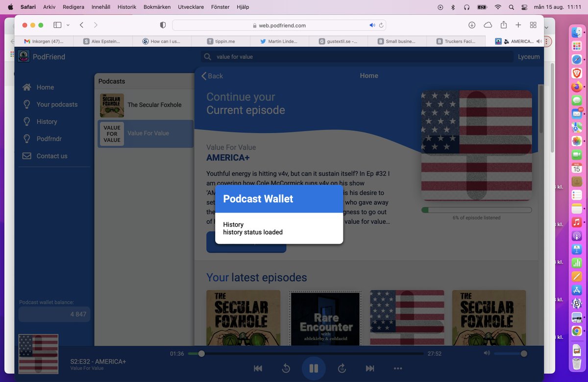Open Google Chrome from the Dock

coord(576,331)
